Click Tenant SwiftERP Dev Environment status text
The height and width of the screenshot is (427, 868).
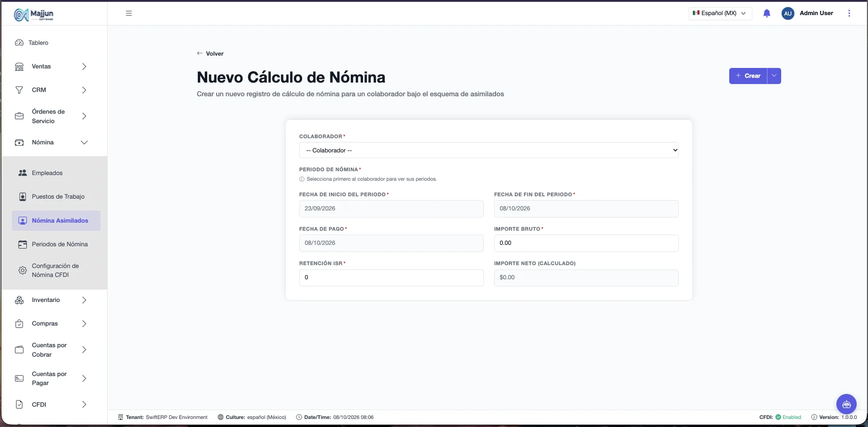(163, 417)
